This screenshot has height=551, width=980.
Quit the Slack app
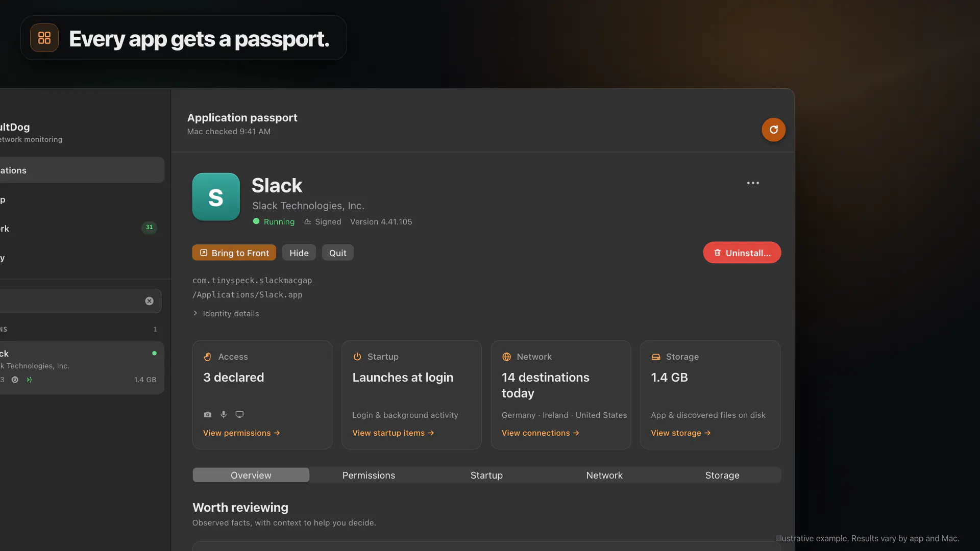pos(337,253)
